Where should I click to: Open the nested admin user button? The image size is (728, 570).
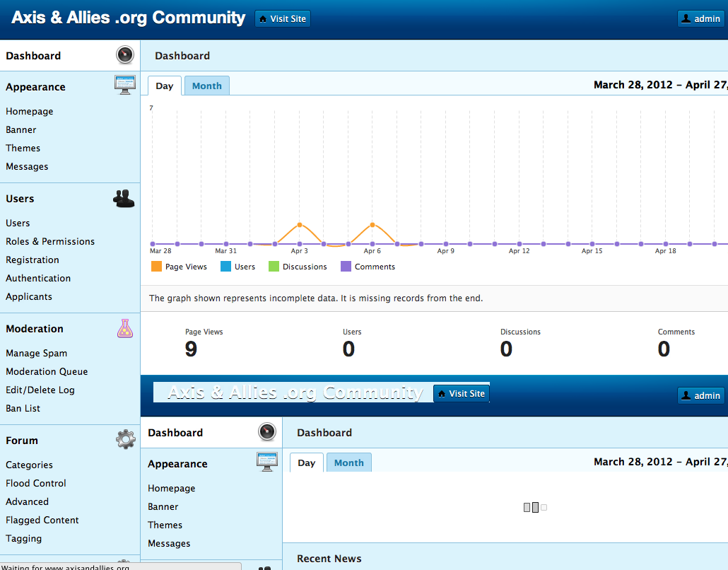pyautogui.click(x=700, y=395)
